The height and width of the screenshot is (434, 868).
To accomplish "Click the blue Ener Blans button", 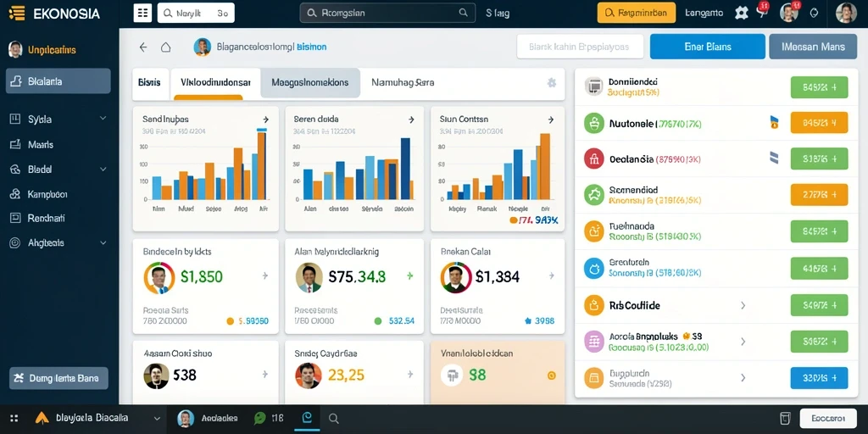I will pyautogui.click(x=708, y=47).
